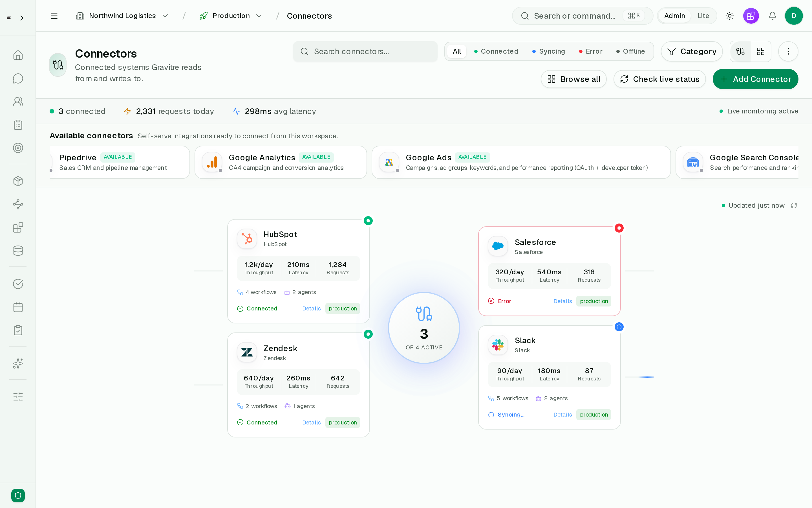Open the Home sidebar icon

(18, 55)
